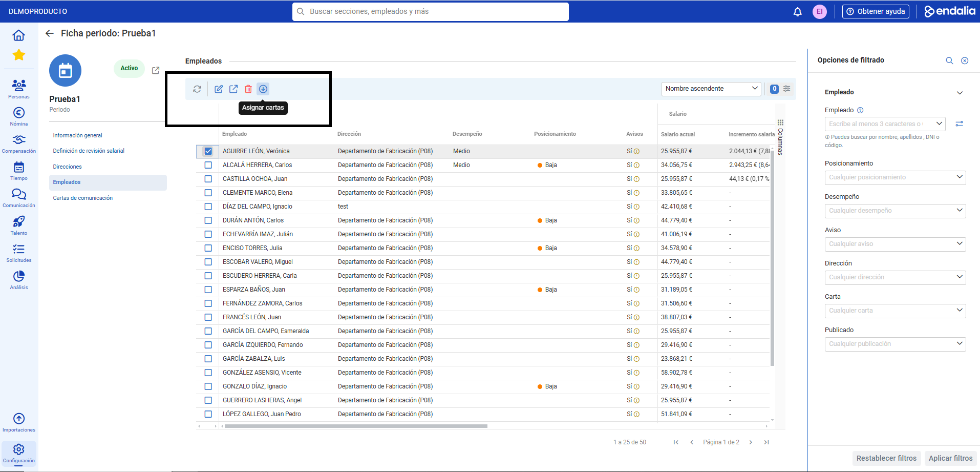Open Tiempo calendar section
The width and height of the screenshot is (980, 472).
19,171
